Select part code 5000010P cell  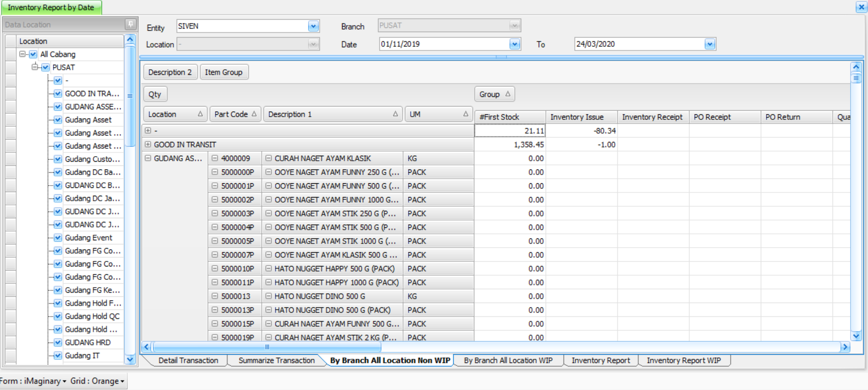(x=235, y=269)
